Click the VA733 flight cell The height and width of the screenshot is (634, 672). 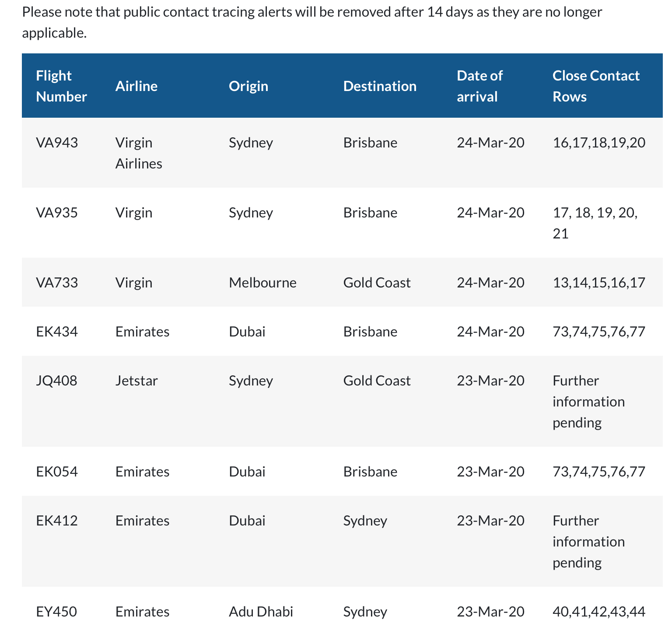click(x=57, y=283)
